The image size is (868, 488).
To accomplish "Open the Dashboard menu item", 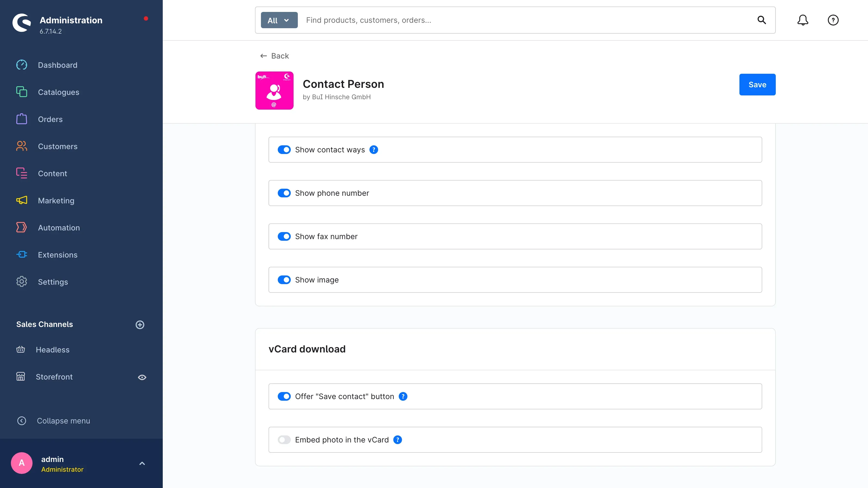I will click(x=58, y=65).
